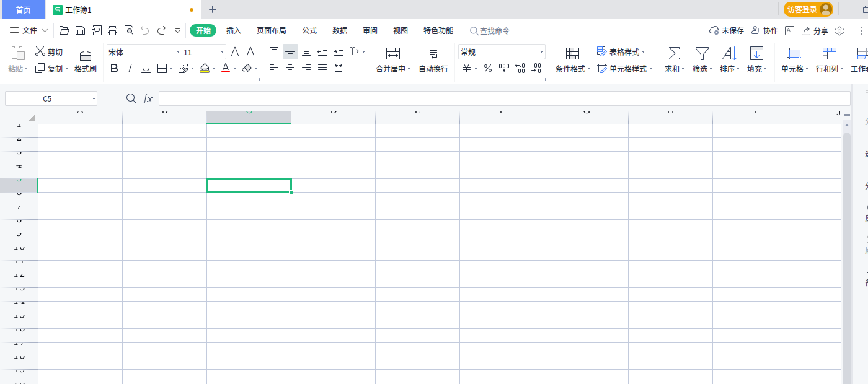This screenshot has width=868, height=384.
Task: Toggle middle vertical alignment
Action: point(290,52)
